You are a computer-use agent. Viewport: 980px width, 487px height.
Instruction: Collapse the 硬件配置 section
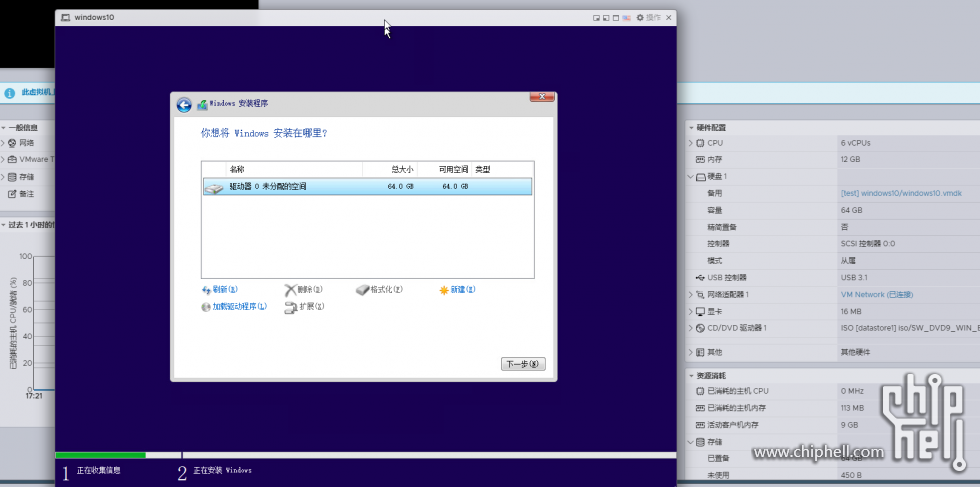(x=691, y=128)
